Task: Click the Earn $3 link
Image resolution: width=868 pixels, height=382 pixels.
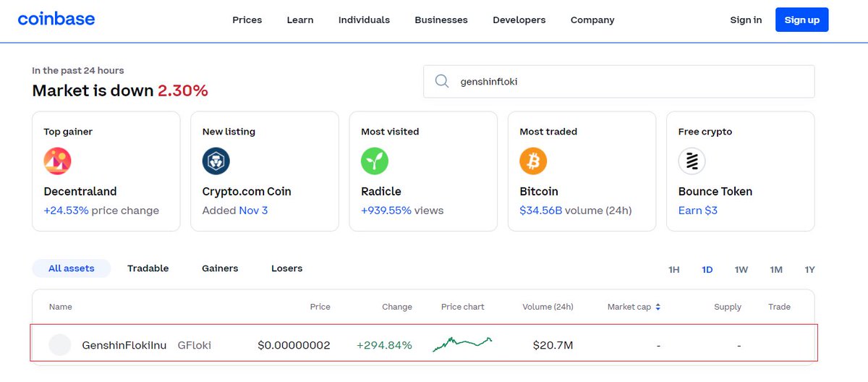Action: coord(698,211)
